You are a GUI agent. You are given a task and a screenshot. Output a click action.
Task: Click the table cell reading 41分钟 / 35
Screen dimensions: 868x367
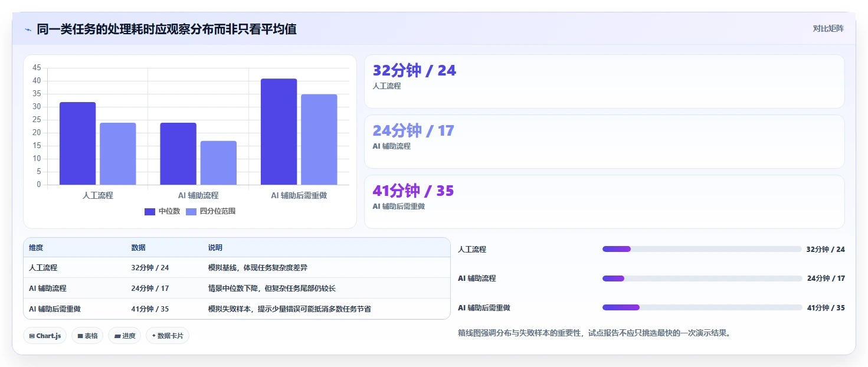[150, 309]
